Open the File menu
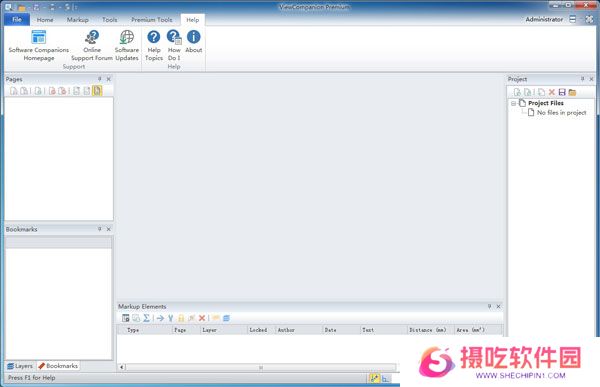The image size is (600, 387). pos(17,20)
